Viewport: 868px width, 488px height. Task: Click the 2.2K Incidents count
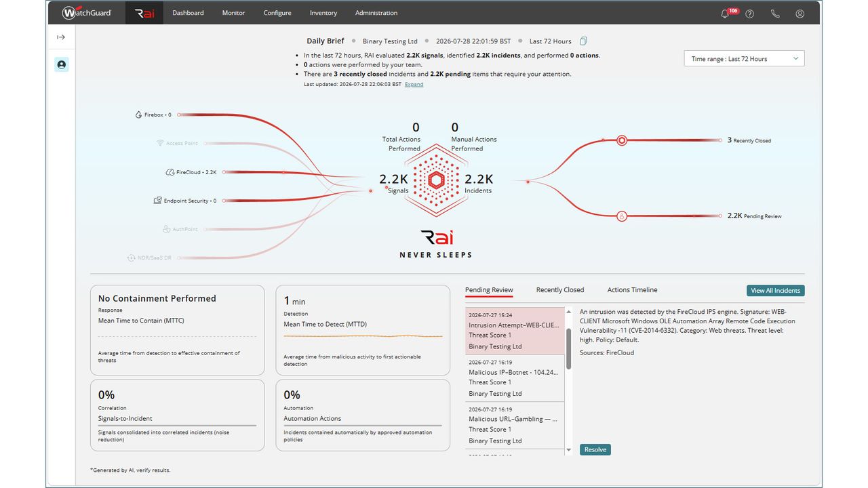coord(479,180)
